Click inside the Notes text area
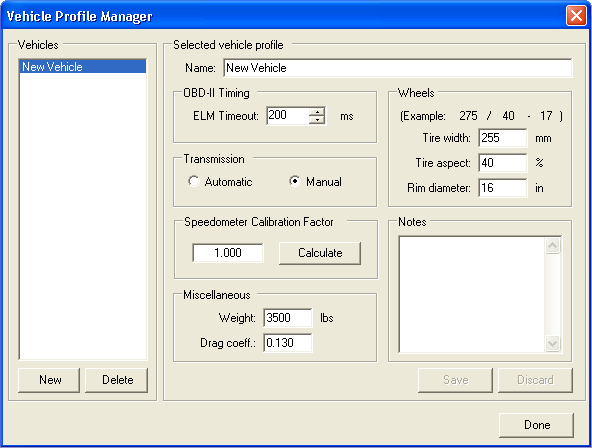Screen dimensions: 592x448 (x=472, y=294)
